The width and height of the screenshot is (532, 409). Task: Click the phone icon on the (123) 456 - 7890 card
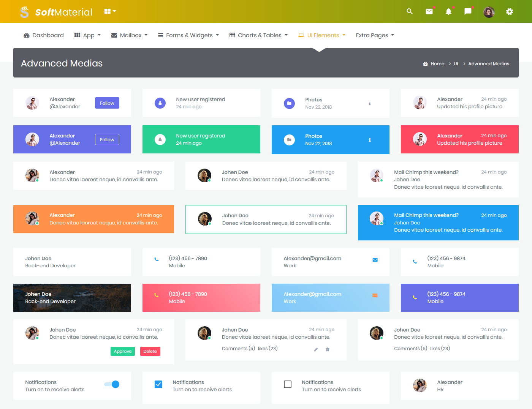(x=157, y=259)
